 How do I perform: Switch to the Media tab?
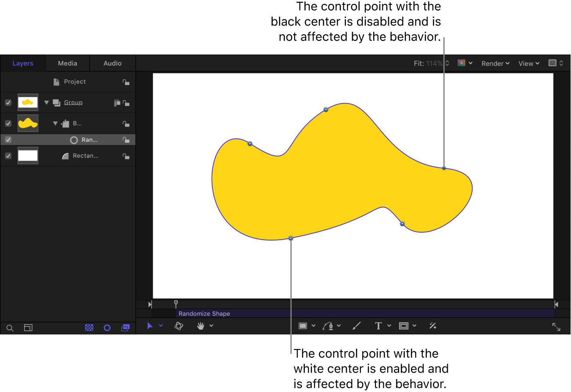tap(68, 63)
